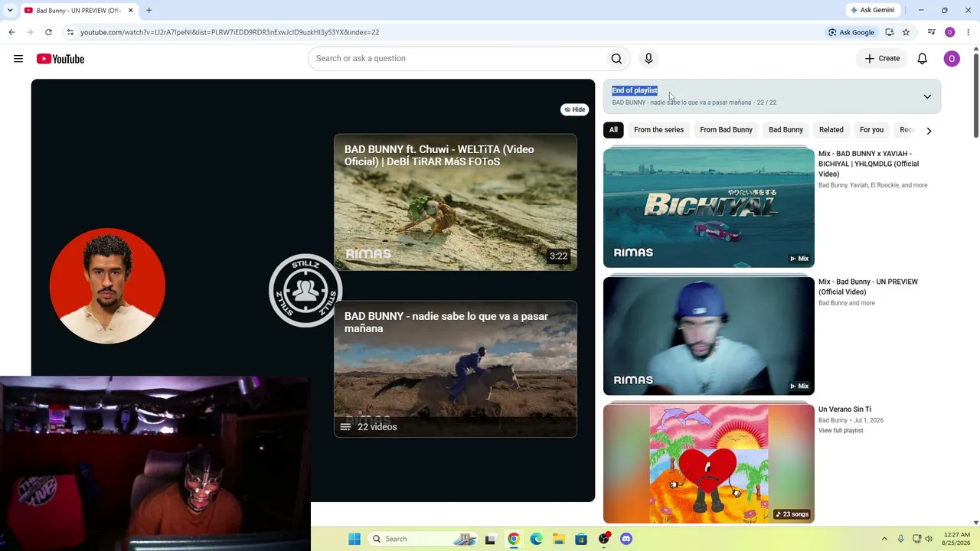980x551 pixels.
Task: Open Google Chrome from taskbar
Action: (514, 539)
